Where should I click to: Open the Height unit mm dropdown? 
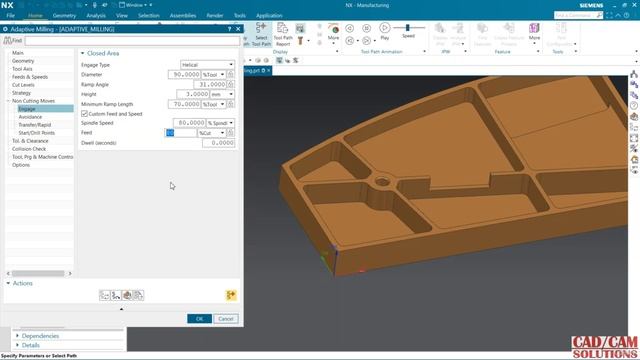tap(222, 94)
